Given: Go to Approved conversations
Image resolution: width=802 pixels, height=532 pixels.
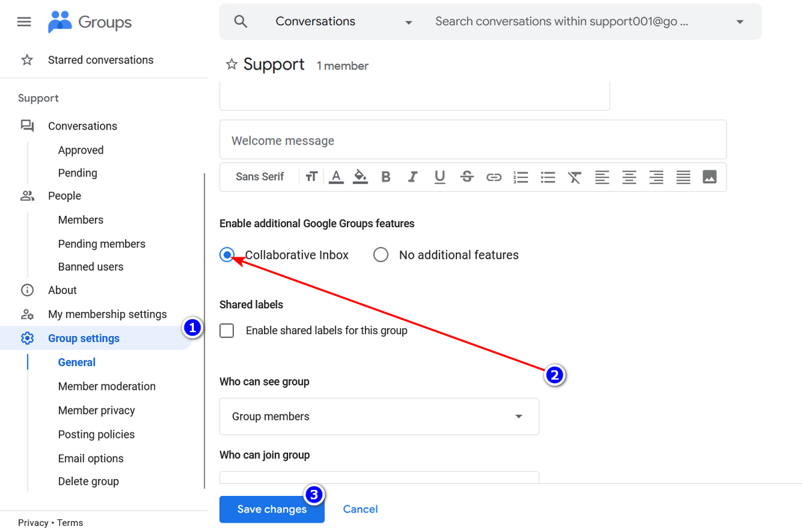Looking at the screenshot, I should coord(81,150).
